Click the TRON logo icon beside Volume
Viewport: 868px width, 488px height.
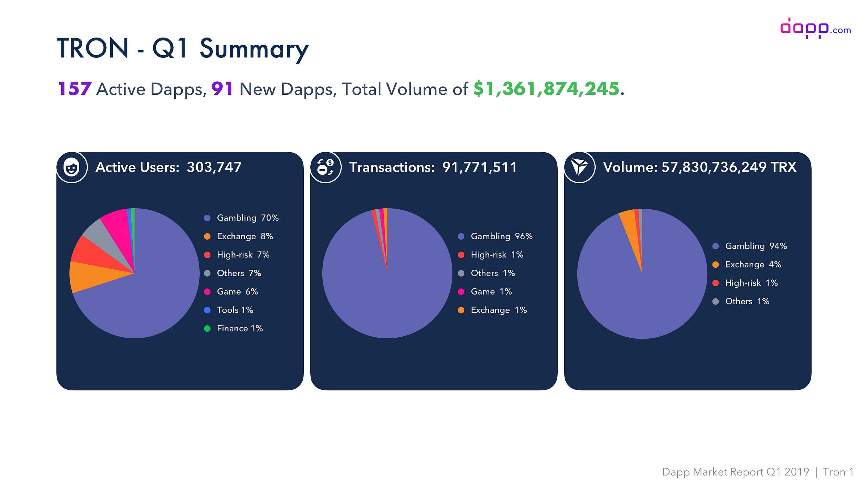pyautogui.click(x=579, y=167)
